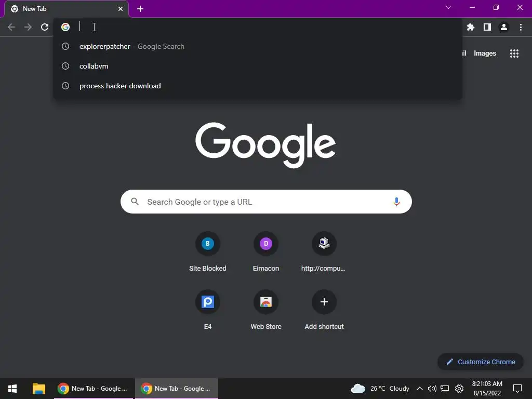Open the http://compu... shortcut

324,252
